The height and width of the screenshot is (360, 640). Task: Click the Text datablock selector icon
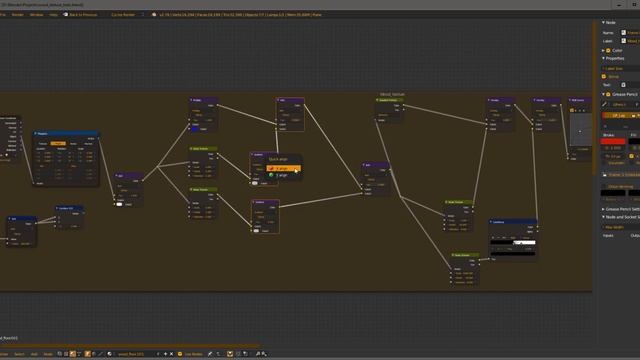point(623,85)
